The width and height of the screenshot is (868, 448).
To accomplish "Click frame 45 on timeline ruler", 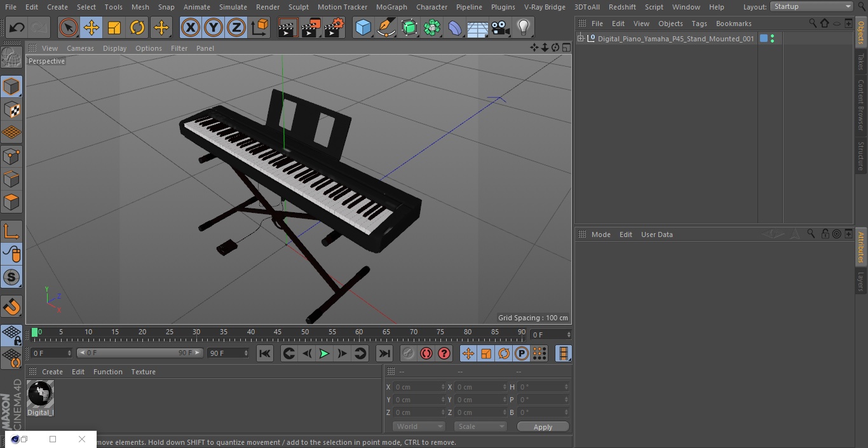I will click(x=278, y=332).
